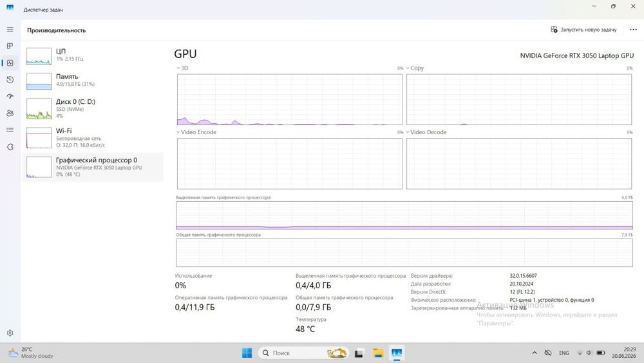644x363 pixels.
Task: Open the hamburger navigation menu
Action: [10, 30]
